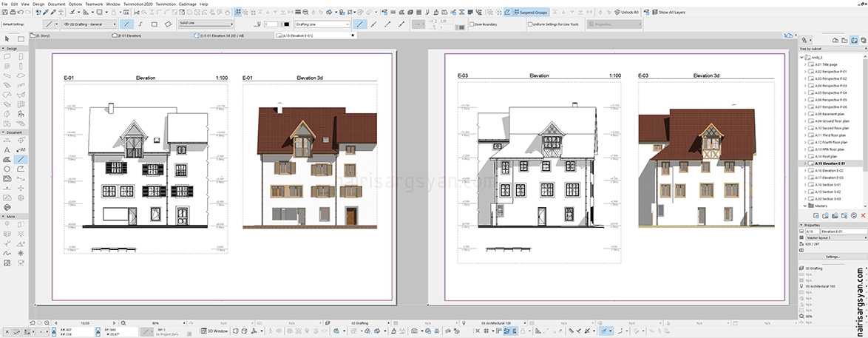Select the Arrow tool in the toolbox
868x338 pixels.
[x=7, y=38]
